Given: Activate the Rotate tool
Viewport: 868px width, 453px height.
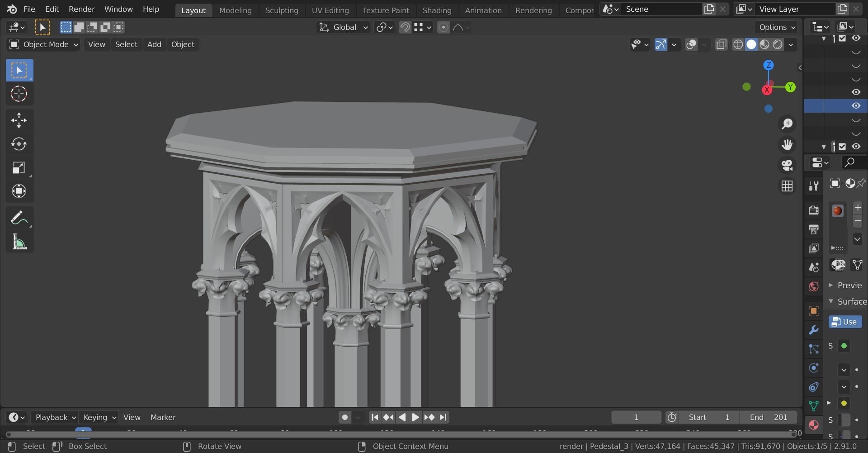Looking at the screenshot, I should [x=19, y=144].
